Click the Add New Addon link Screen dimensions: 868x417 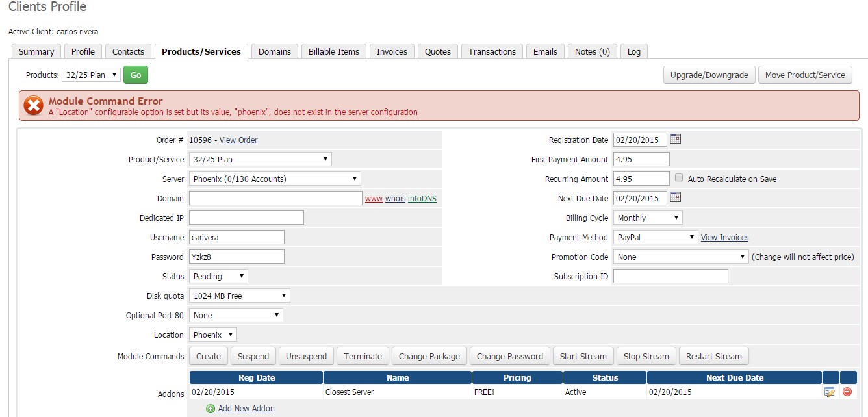246,409
